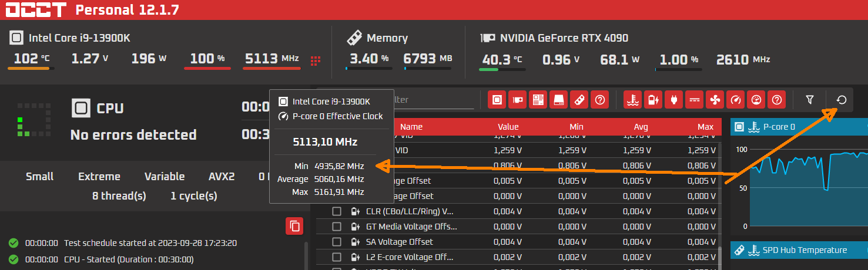Toggle the GPU sensor filter icon
The height and width of the screenshot is (270, 868).
[518, 100]
